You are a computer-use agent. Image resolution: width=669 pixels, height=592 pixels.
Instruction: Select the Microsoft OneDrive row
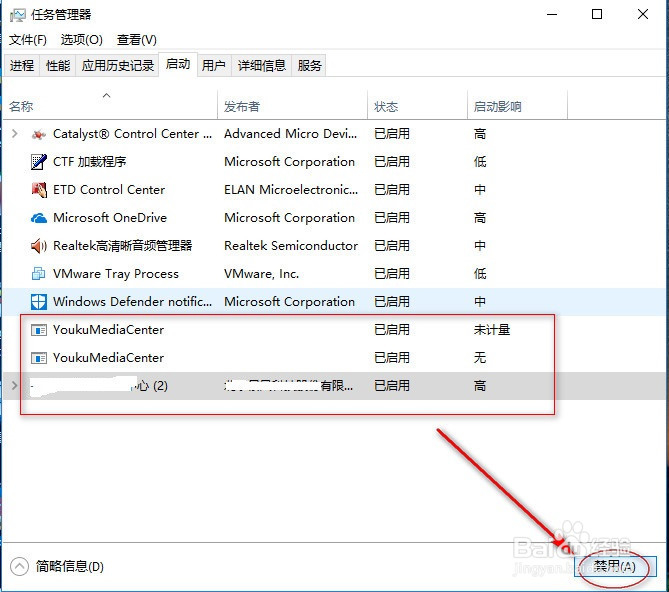click(x=334, y=218)
